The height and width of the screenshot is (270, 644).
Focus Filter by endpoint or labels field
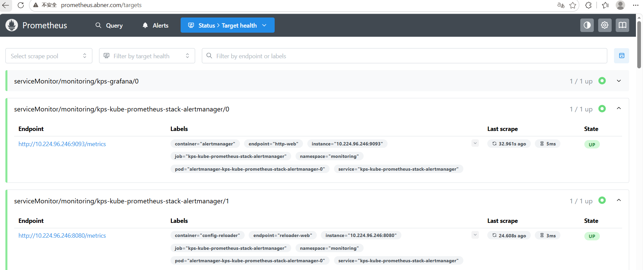404,56
